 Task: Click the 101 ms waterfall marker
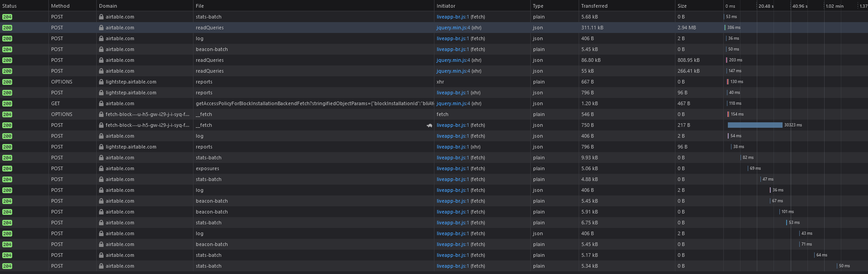780,212
